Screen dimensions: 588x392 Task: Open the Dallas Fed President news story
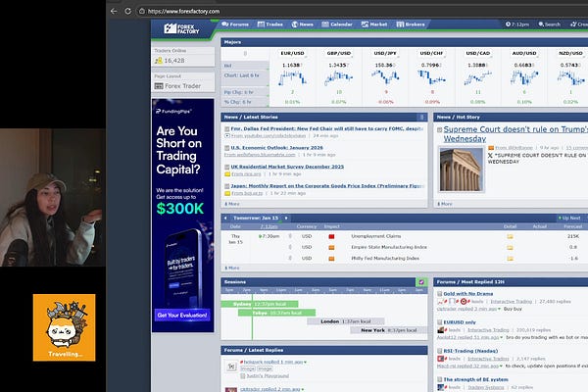[326, 128]
